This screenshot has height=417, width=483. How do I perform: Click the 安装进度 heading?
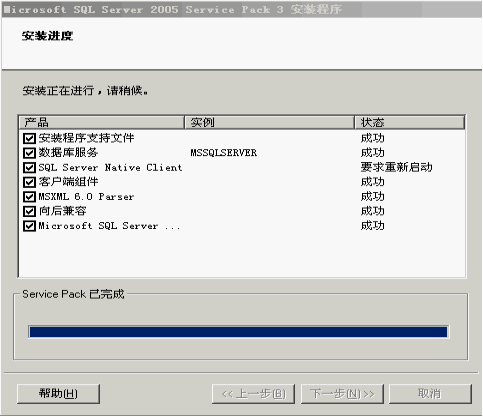[47, 36]
